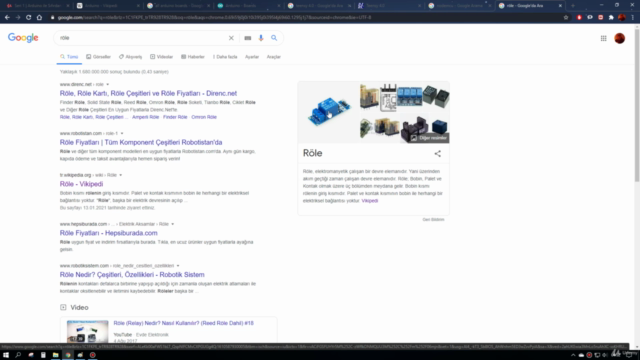The height and width of the screenshot is (360, 640).
Task: Open Röle Fiyatları - Hepsiburada.com result
Action: tap(109, 233)
